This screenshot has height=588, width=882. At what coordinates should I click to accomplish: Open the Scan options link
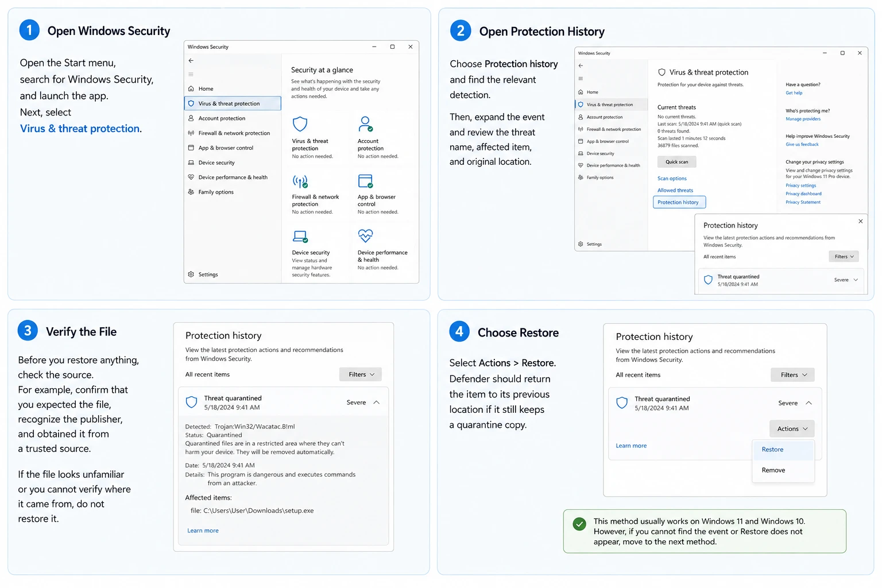pyautogui.click(x=672, y=179)
